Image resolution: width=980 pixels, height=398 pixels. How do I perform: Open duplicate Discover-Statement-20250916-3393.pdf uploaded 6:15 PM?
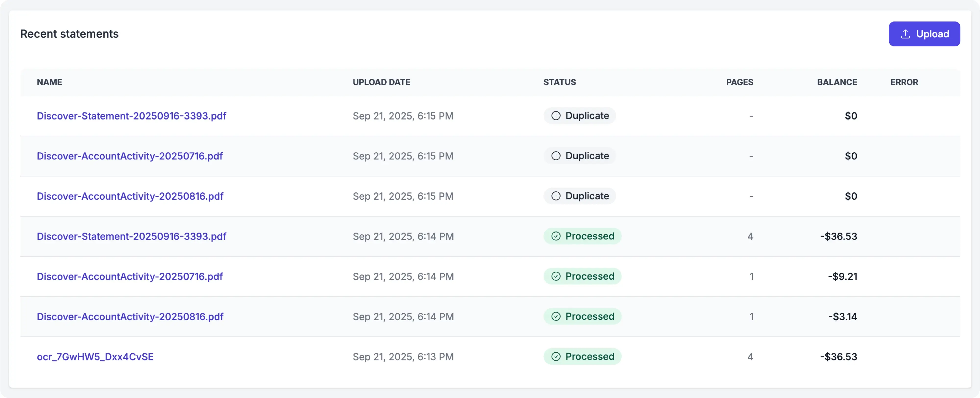click(131, 116)
